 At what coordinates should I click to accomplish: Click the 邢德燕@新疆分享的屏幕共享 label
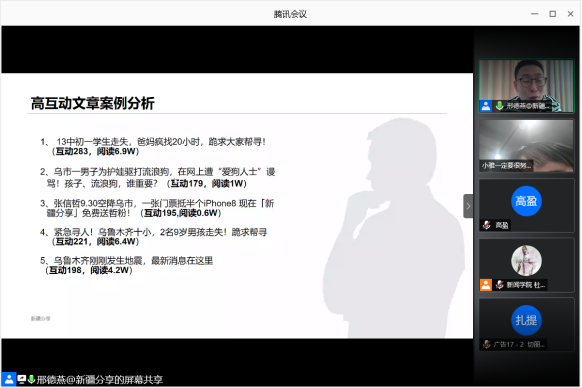click(x=99, y=379)
